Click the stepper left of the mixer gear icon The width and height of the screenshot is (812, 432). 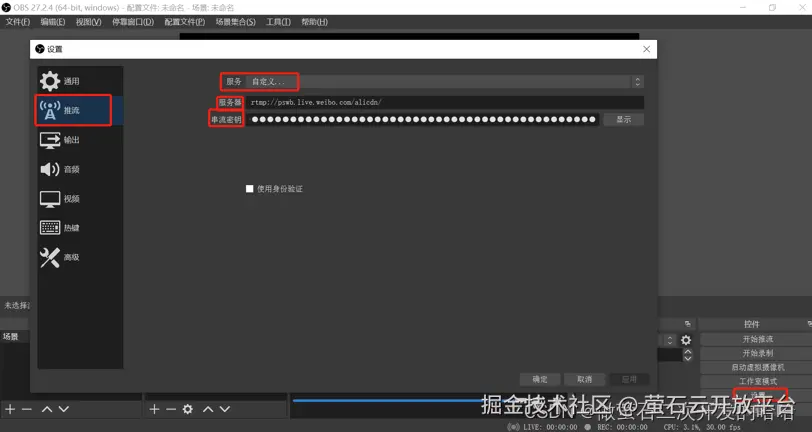pos(670,340)
